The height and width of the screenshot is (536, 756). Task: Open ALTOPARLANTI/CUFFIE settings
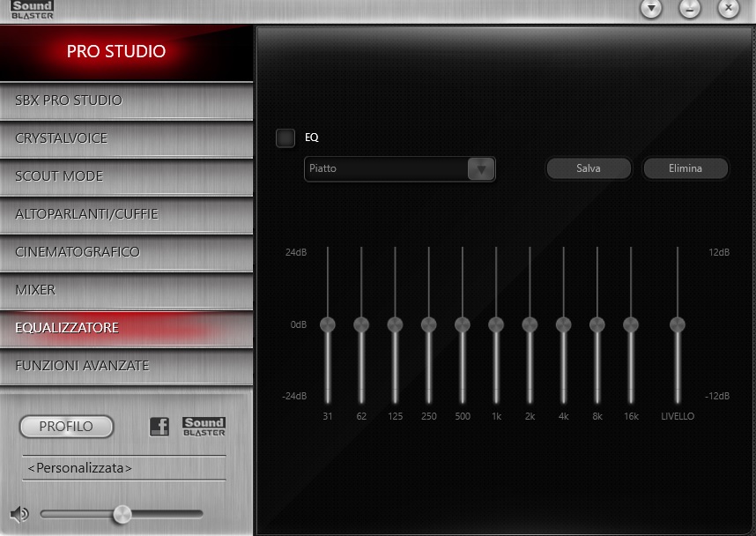126,215
